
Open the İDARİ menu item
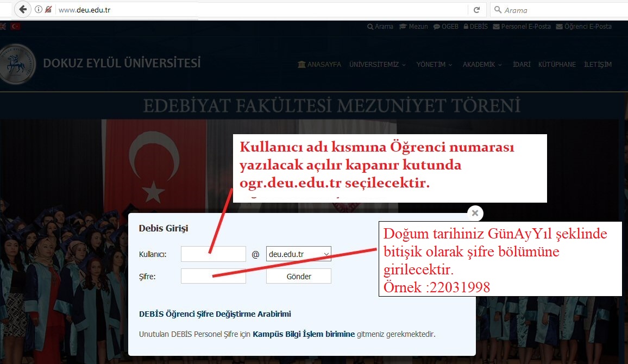pos(522,65)
